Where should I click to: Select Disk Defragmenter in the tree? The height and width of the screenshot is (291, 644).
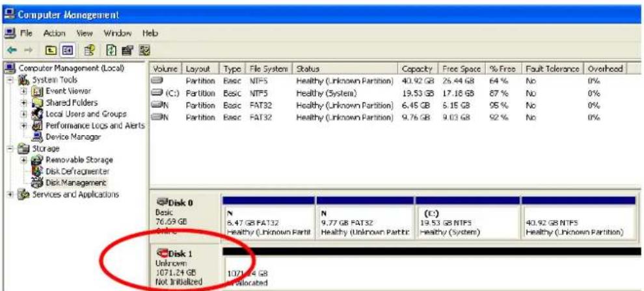tap(77, 171)
